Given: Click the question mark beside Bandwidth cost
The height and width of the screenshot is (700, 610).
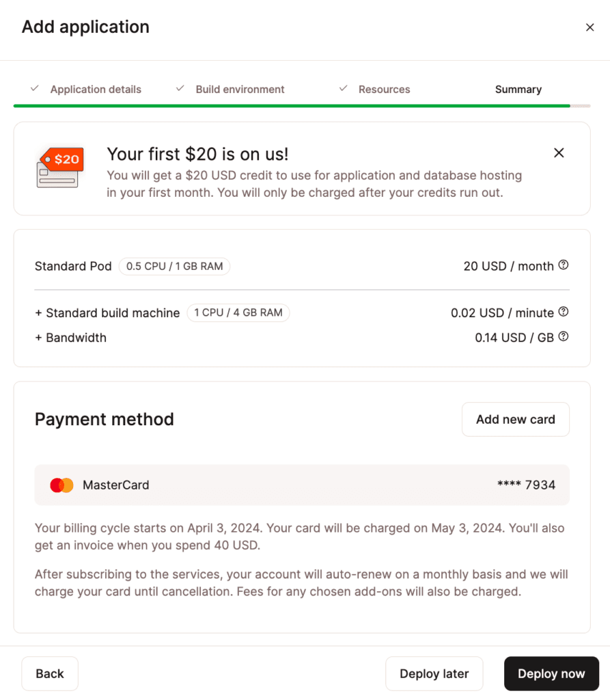Looking at the screenshot, I should pyautogui.click(x=564, y=336).
